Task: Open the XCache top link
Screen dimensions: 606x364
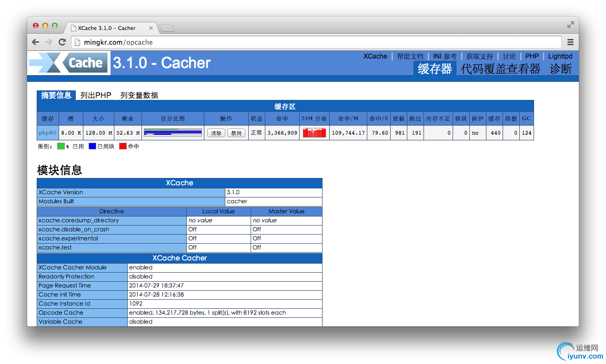Action: pos(375,56)
